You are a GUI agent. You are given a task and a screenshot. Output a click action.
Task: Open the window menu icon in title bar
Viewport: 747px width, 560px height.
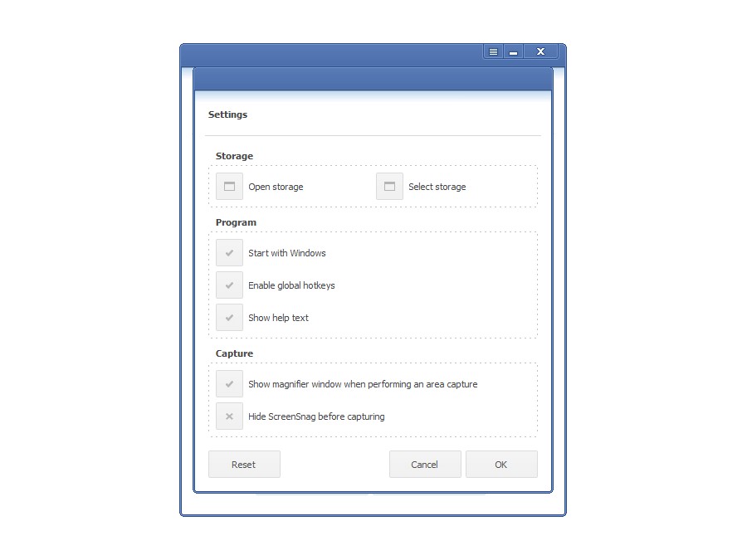[x=491, y=51]
